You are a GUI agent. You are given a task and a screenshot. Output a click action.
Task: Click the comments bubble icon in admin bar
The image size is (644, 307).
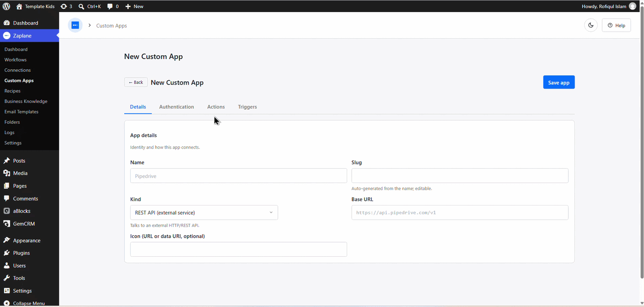110,6
